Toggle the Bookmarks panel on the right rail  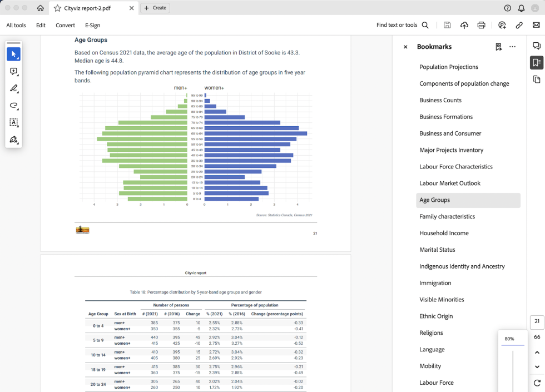[x=535, y=62]
